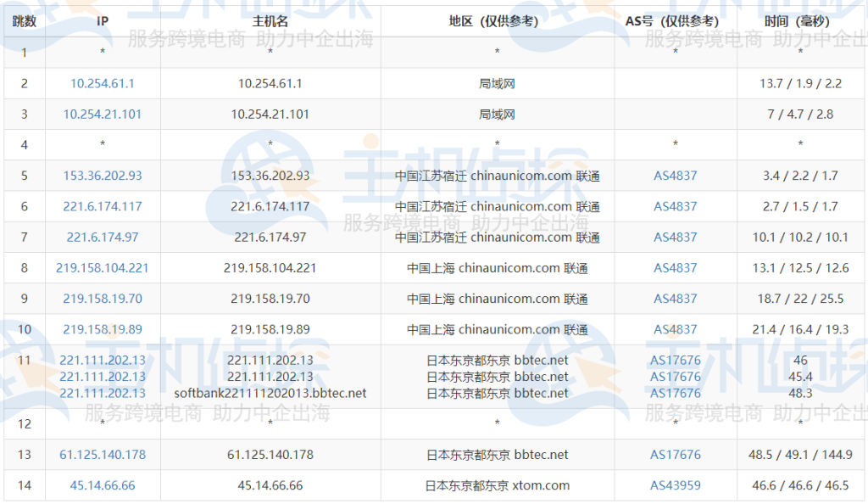Click the 10.254.21.101 IP link
The width and height of the screenshot is (868, 504).
click(x=102, y=114)
